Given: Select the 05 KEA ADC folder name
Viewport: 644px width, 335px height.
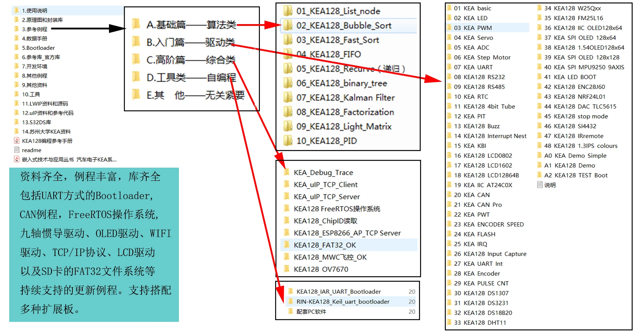Looking at the screenshot, I should pos(471,48).
